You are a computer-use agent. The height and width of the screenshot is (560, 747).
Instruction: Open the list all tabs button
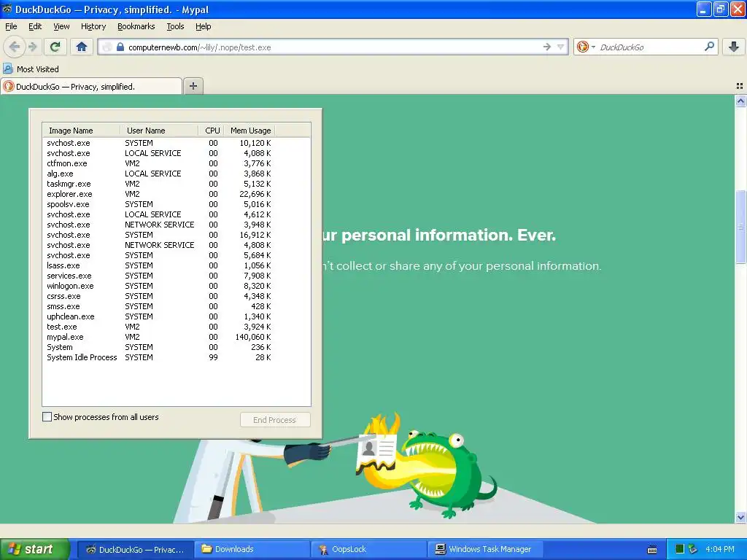(740, 86)
